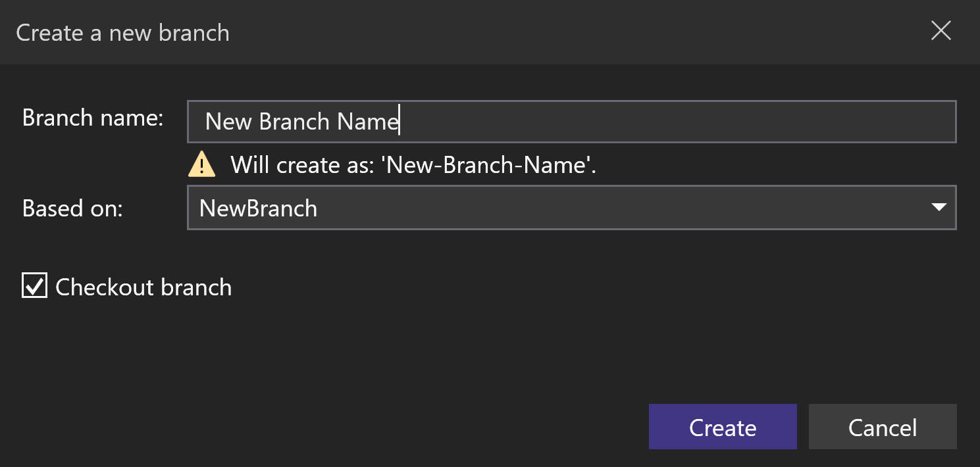Click the 'Create a new branch' title text
Viewport: 980px width, 467px height.
tap(122, 32)
